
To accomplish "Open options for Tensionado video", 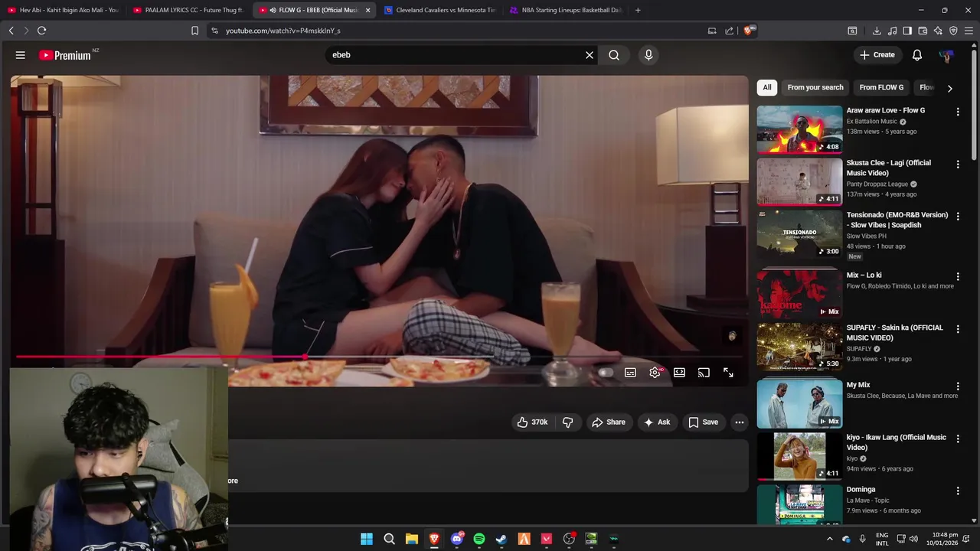I will (958, 217).
